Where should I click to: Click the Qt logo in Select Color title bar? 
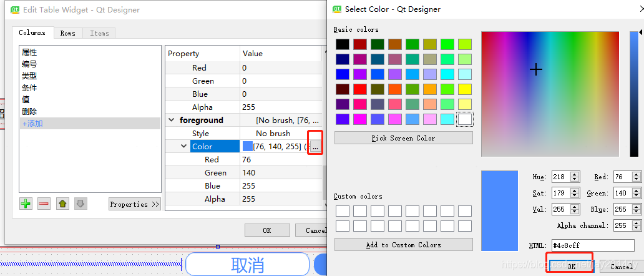[337, 9]
